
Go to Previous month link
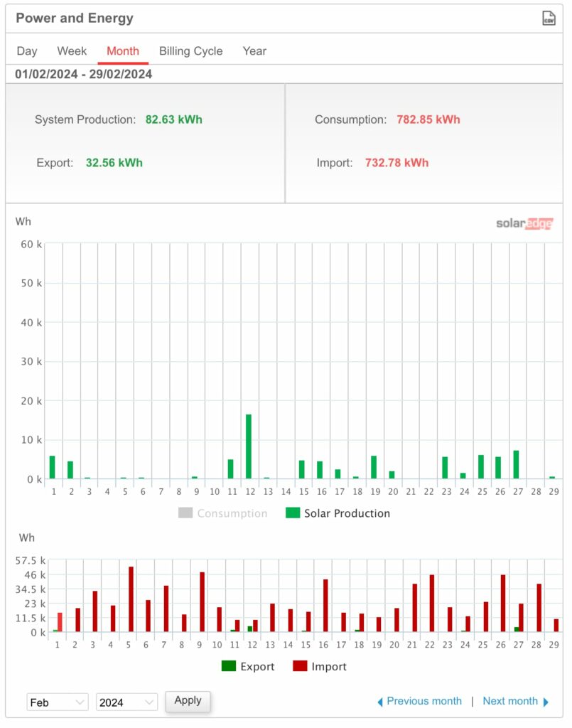coord(424,701)
